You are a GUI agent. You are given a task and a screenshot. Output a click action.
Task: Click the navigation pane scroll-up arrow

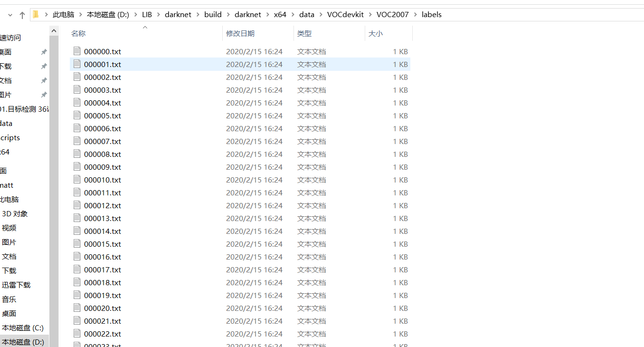coord(54,31)
